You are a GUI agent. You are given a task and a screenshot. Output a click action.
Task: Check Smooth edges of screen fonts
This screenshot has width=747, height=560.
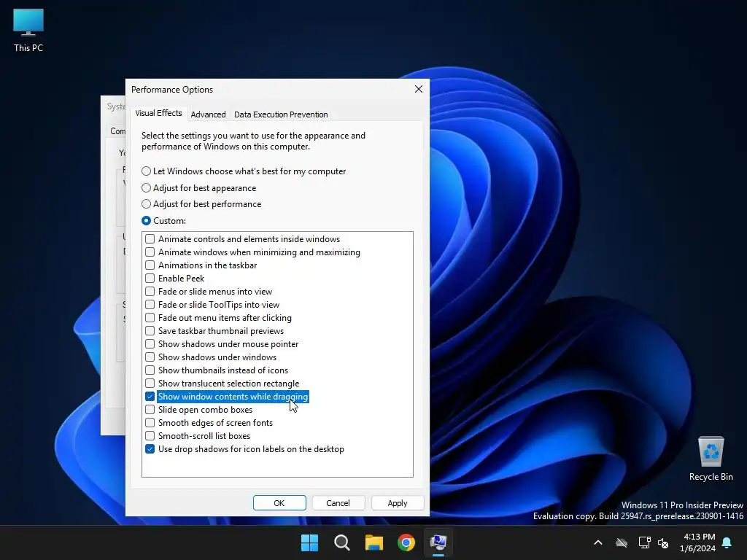pyautogui.click(x=150, y=422)
